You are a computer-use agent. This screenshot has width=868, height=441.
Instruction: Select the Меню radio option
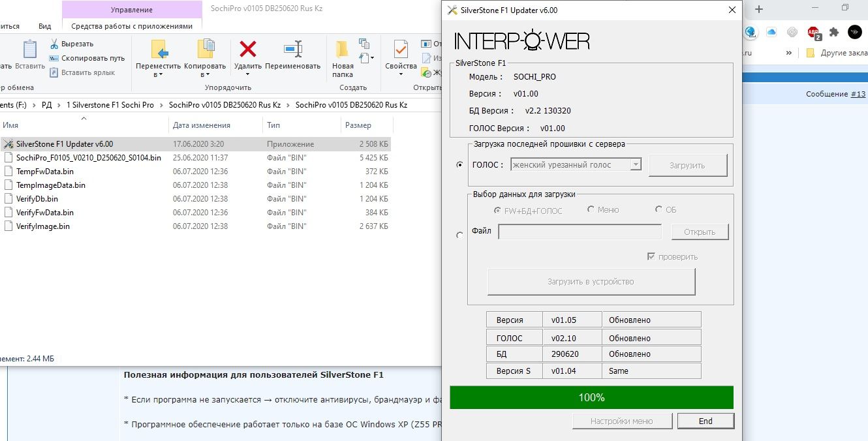click(x=603, y=210)
